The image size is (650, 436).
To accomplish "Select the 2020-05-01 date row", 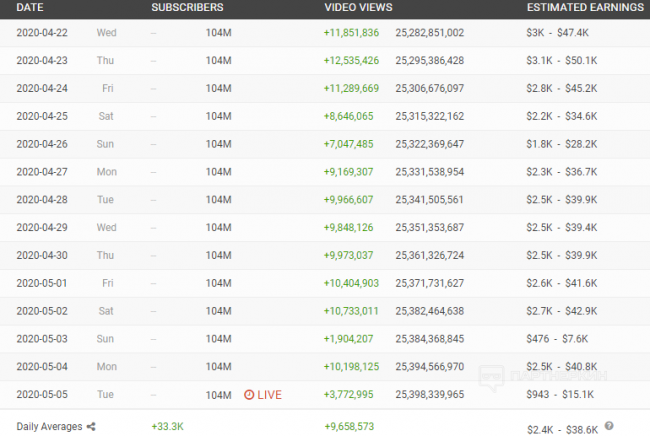I will coord(42,284).
